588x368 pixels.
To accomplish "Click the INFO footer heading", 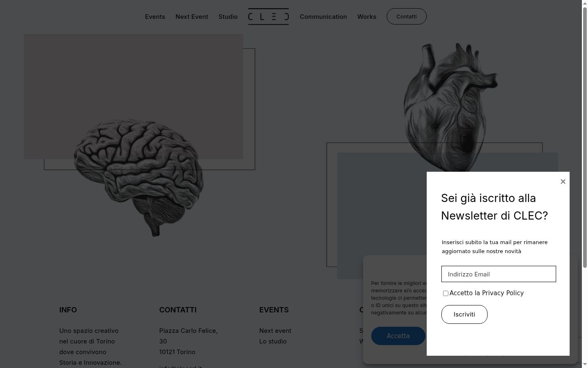I will tap(68, 310).
